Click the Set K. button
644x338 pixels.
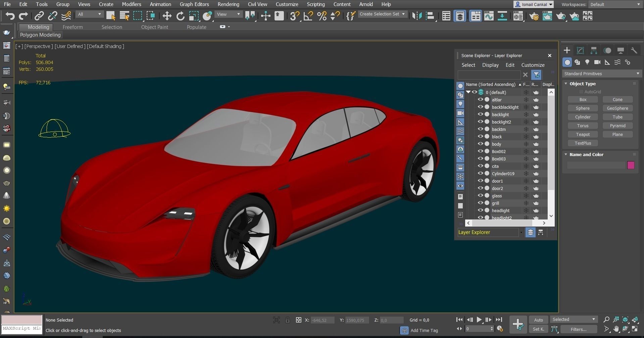(539, 329)
